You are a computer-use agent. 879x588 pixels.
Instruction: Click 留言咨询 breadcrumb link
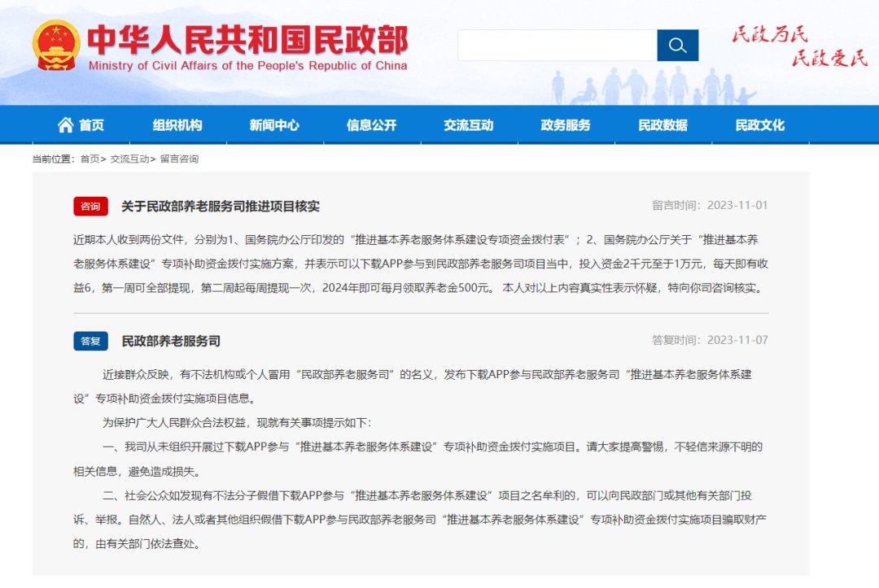tap(179, 159)
